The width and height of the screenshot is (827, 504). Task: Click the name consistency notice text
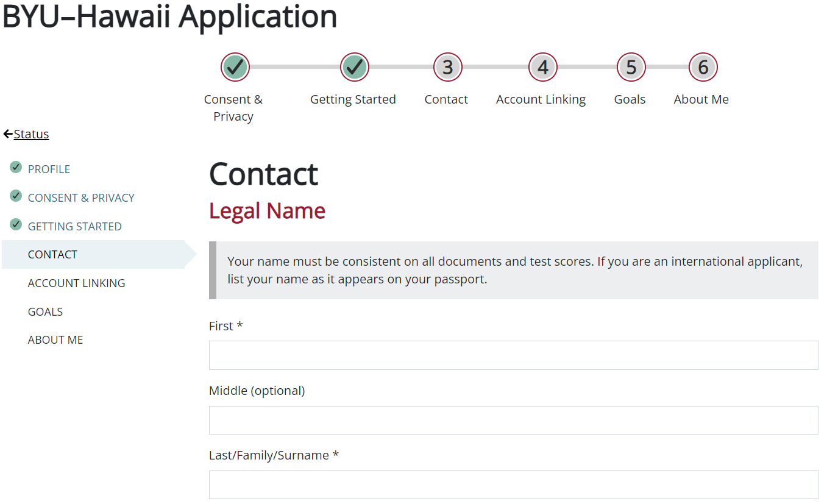[x=515, y=271]
